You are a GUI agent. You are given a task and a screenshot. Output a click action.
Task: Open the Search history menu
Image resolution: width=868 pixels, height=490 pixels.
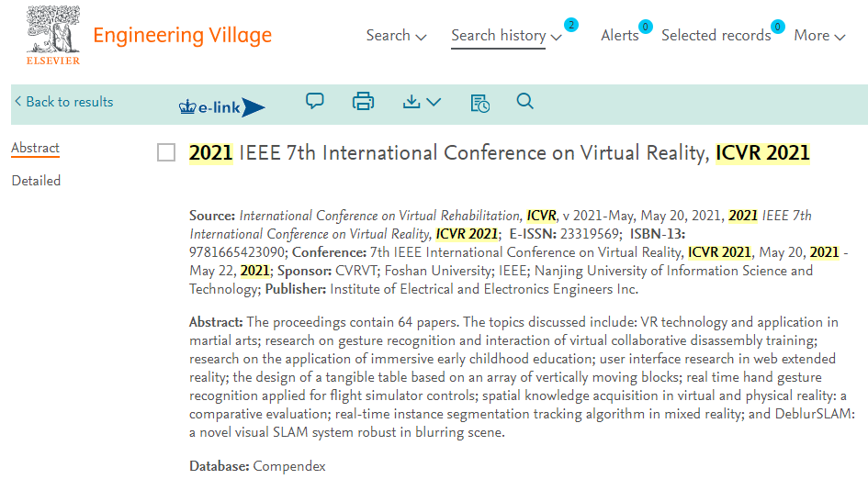[x=506, y=36]
